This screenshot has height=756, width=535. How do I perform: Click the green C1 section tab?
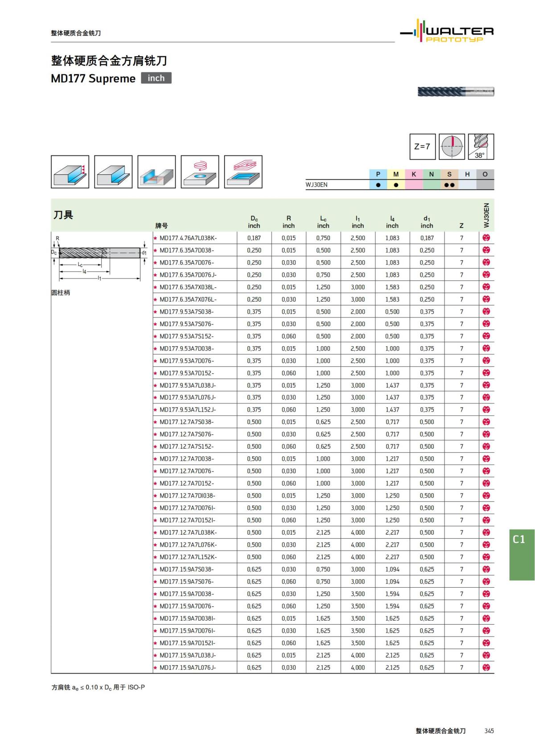(x=522, y=555)
